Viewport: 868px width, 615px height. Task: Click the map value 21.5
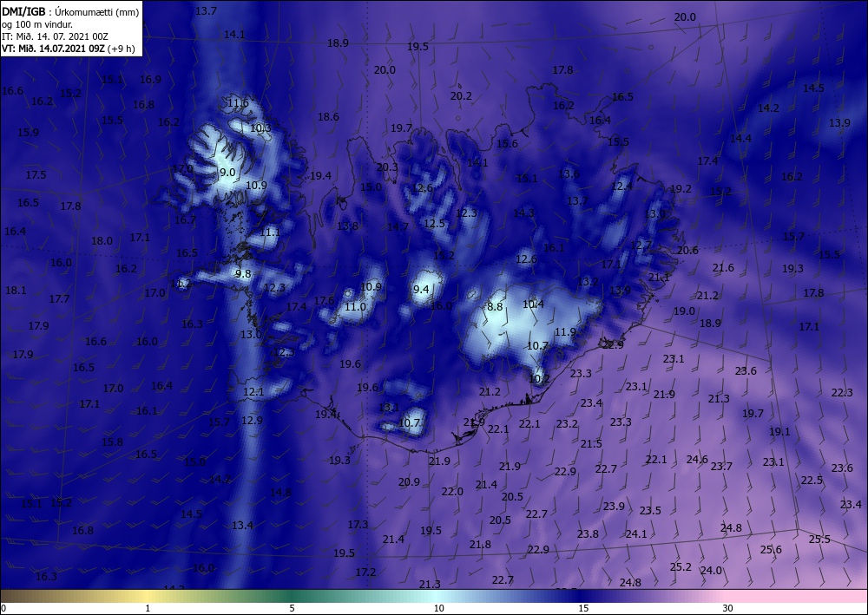click(591, 444)
